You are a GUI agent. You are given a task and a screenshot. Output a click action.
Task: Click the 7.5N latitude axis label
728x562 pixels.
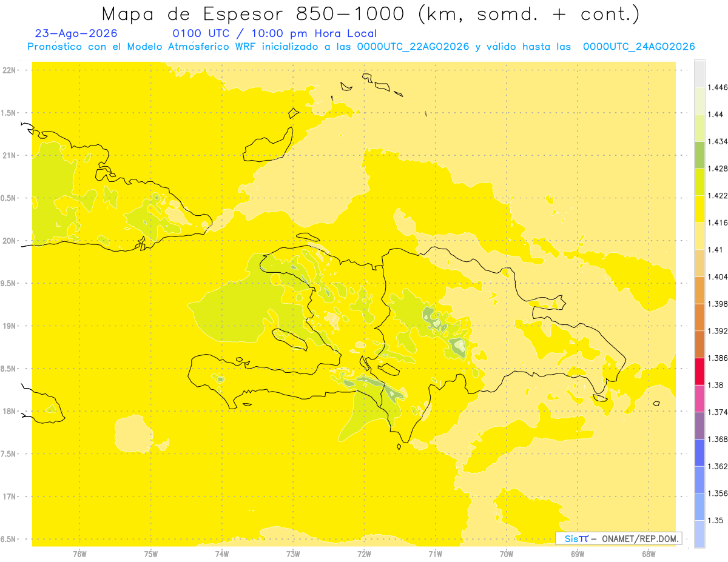click(x=9, y=453)
